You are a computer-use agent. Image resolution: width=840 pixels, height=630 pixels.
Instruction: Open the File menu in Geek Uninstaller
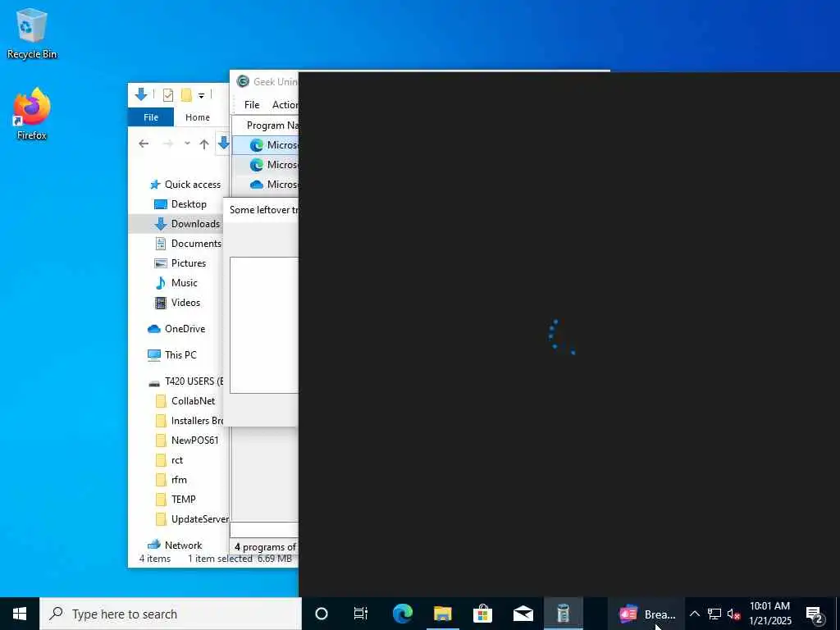(252, 105)
